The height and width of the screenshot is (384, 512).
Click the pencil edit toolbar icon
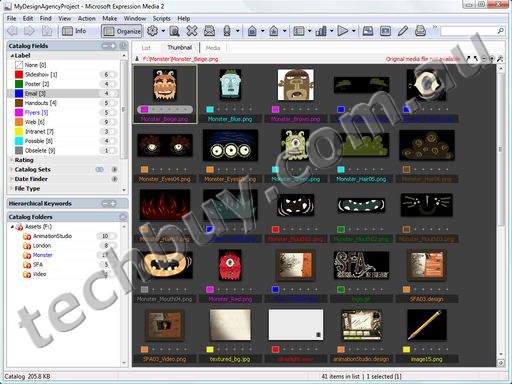point(403,31)
